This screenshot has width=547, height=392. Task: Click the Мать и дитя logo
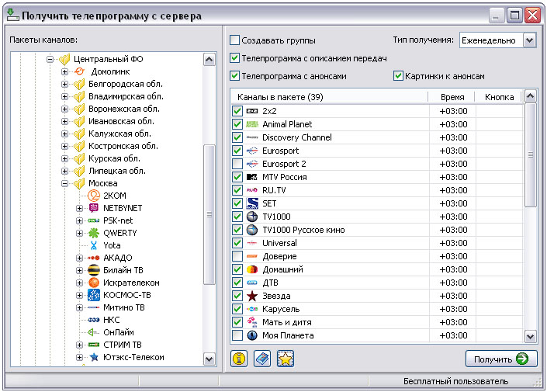pos(252,322)
